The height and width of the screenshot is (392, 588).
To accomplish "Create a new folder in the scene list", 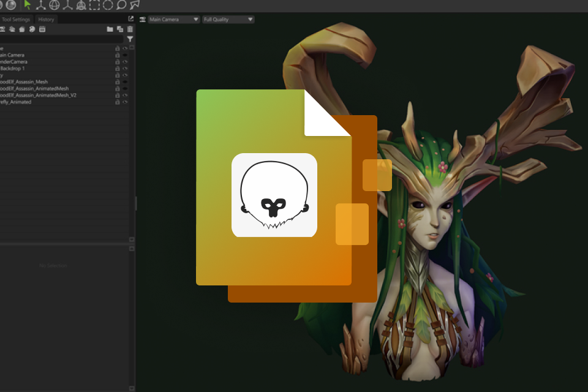I will (x=110, y=29).
